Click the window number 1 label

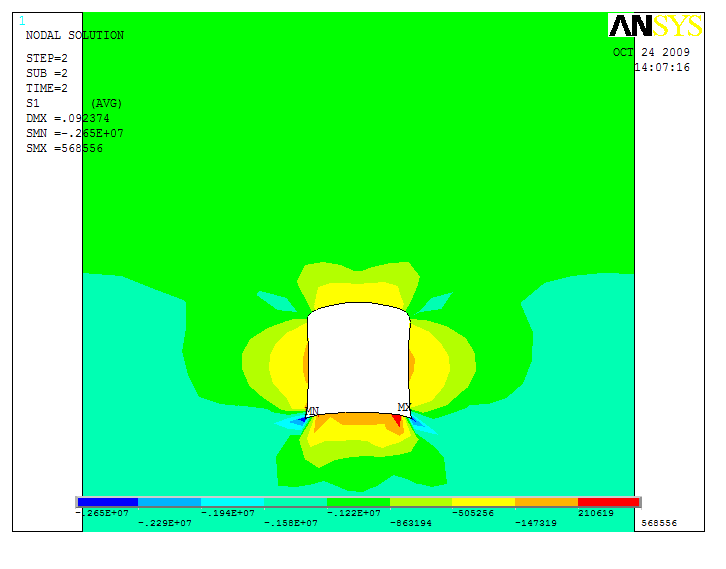pyautogui.click(x=22, y=21)
